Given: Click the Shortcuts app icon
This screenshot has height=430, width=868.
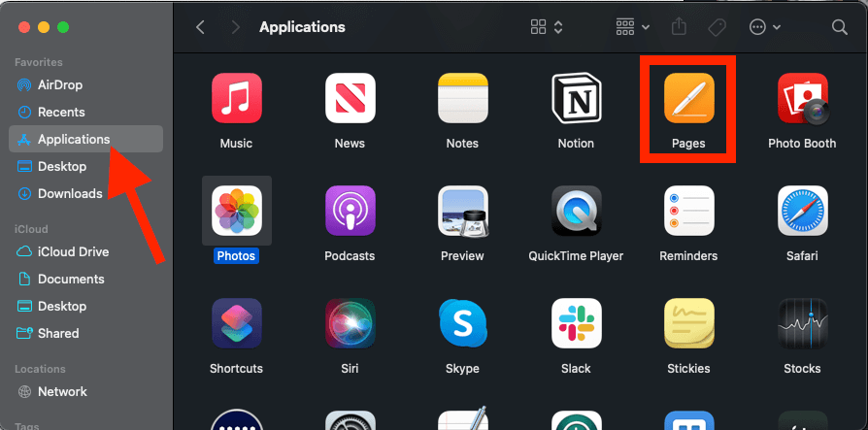Looking at the screenshot, I should click(x=236, y=323).
